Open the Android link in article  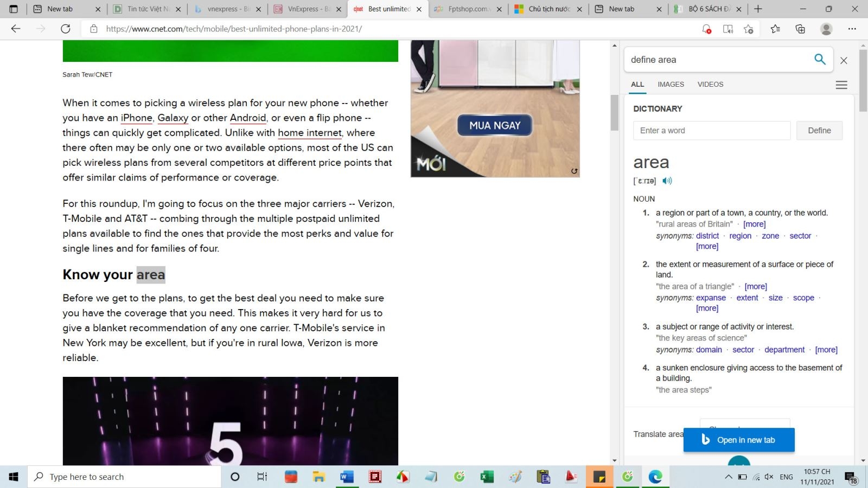[248, 118]
